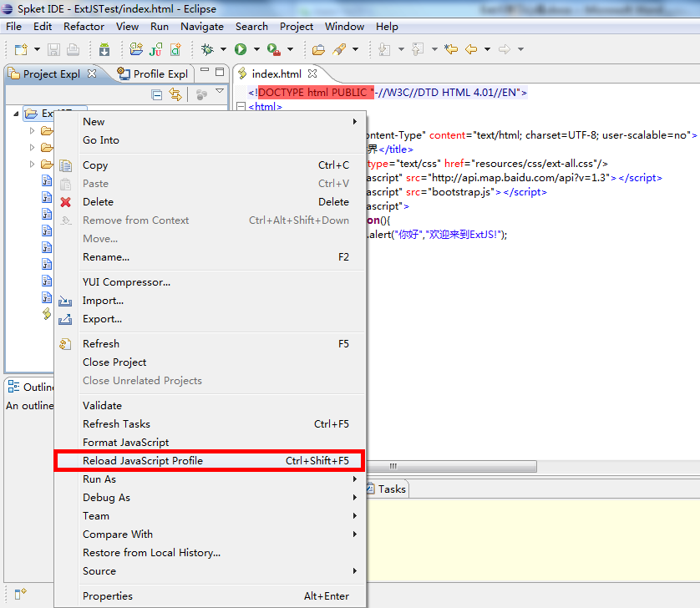This screenshot has height=608, width=700.
Task: Click the Collapse All icon in Project Explorer
Action: (156, 94)
